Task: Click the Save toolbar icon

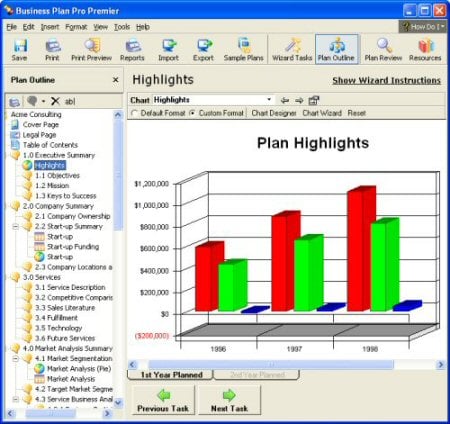Action: click(x=19, y=50)
